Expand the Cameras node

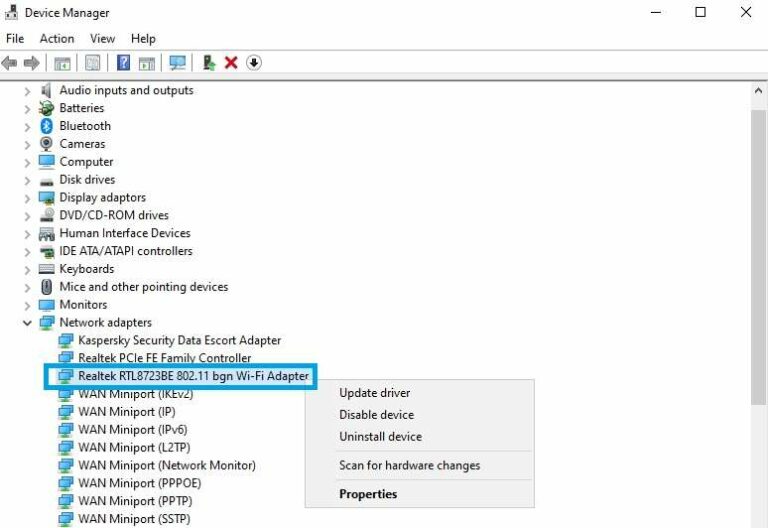tap(27, 144)
